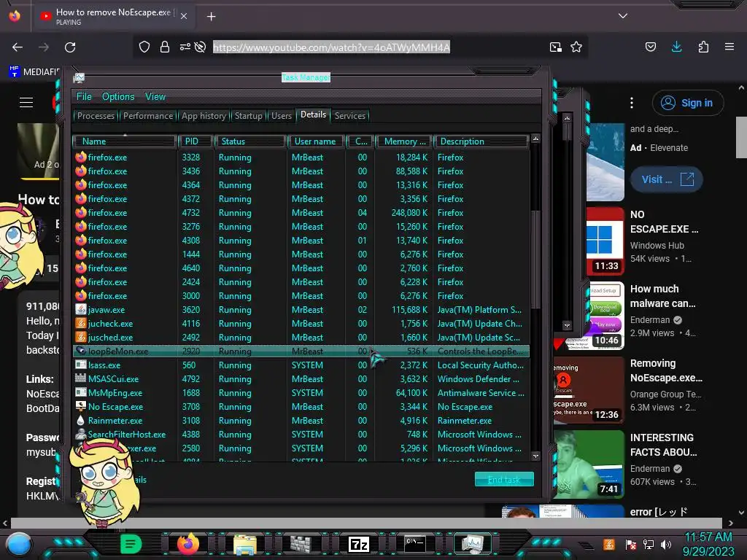Go back with Firefox back arrow
This screenshot has height=560, width=747.
pyautogui.click(x=18, y=47)
